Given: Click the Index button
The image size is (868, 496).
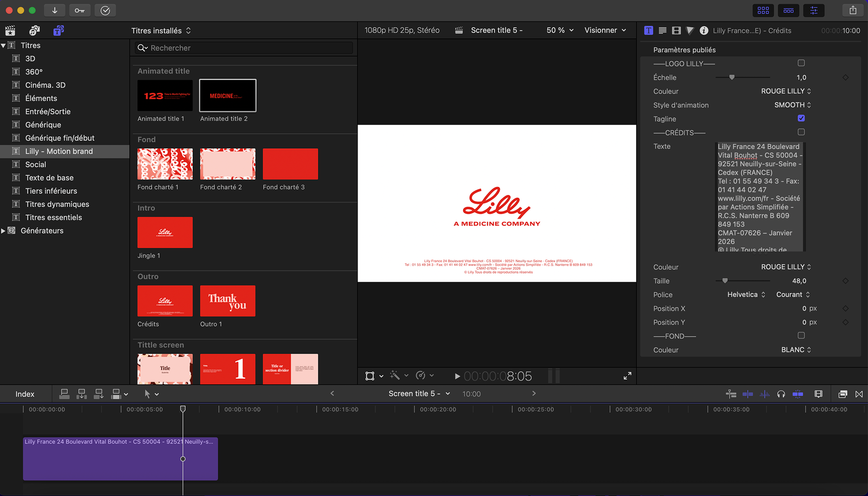Looking at the screenshot, I should pyautogui.click(x=25, y=394).
